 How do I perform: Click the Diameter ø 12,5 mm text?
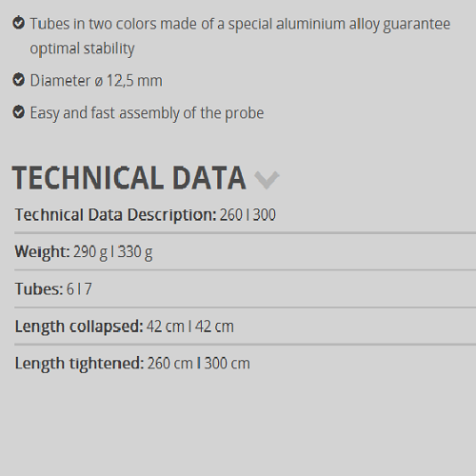point(96,81)
